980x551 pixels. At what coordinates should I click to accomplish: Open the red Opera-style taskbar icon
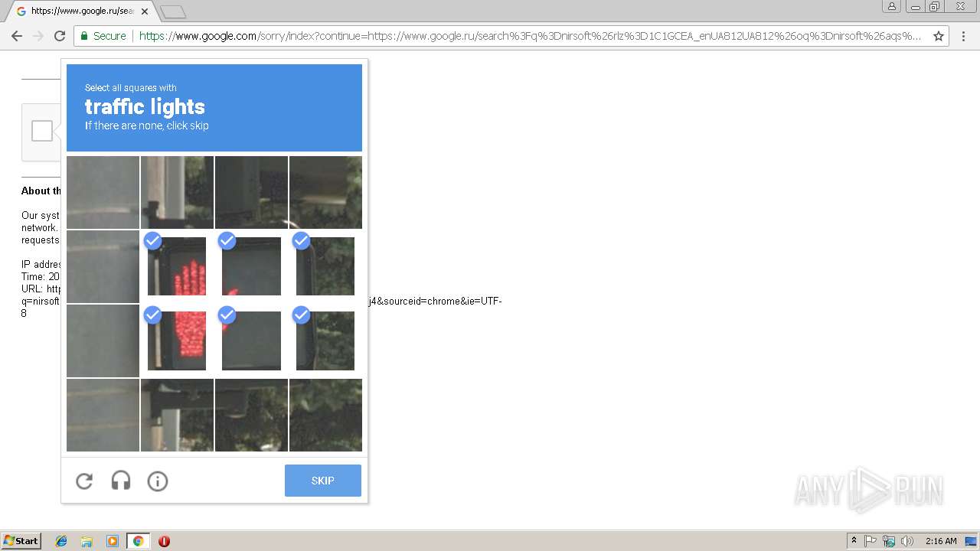[164, 541]
